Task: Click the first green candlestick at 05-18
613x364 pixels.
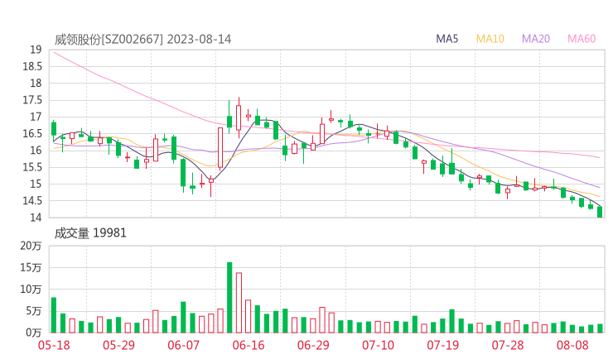Action: [x=54, y=129]
